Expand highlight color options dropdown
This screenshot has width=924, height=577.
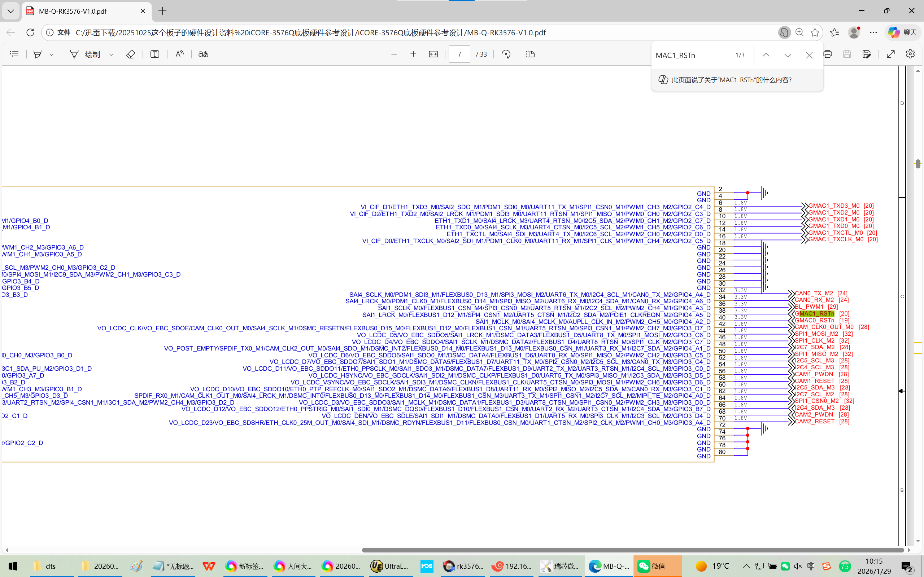(x=52, y=54)
